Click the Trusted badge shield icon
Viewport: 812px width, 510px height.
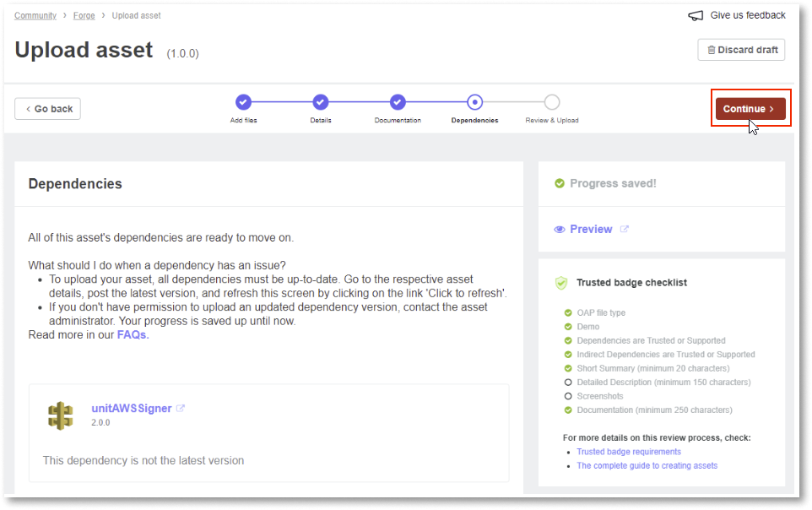561,283
